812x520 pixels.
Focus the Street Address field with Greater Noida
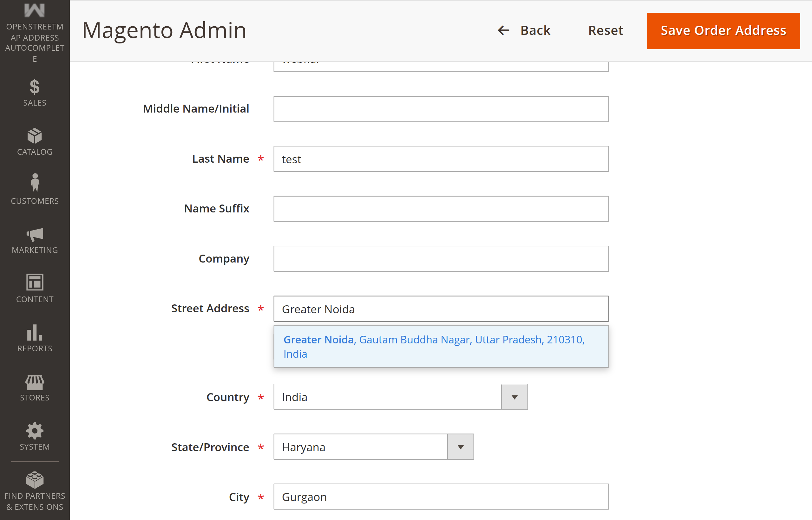point(441,309)
